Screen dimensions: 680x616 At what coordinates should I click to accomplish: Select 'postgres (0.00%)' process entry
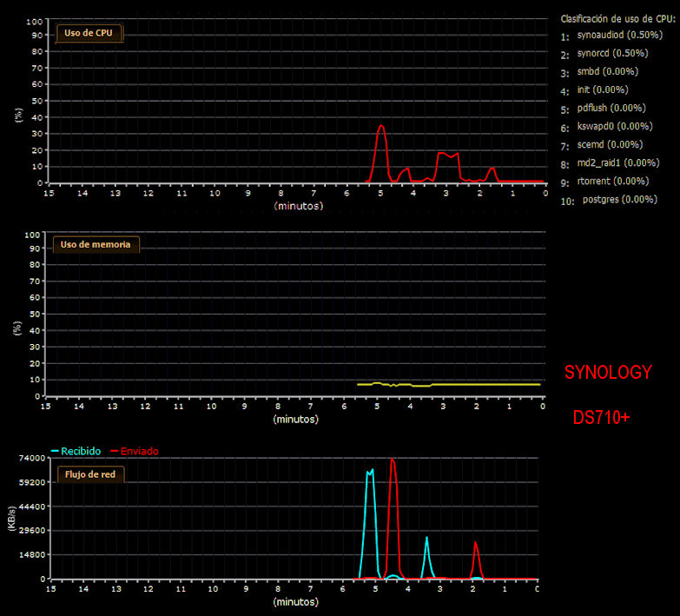pos(620,200)
